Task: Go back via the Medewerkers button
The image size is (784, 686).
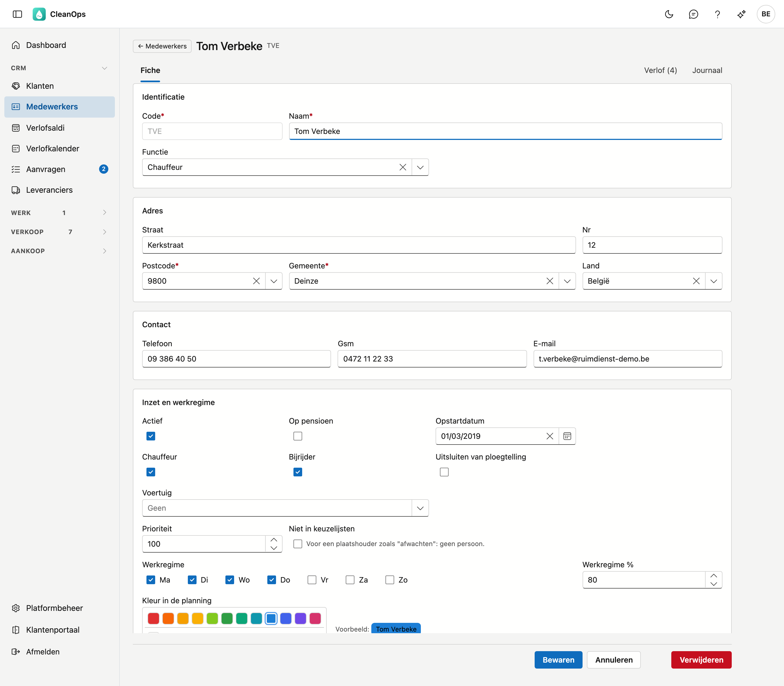Action: [x=162, y=46]
